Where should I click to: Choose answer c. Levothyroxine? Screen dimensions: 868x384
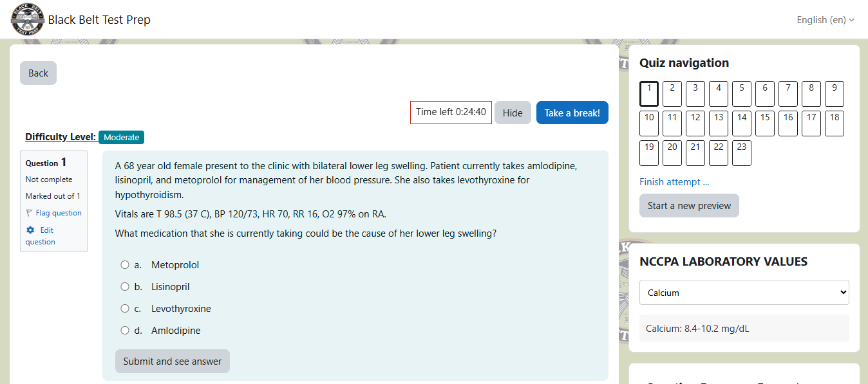[x=125, y=309]
